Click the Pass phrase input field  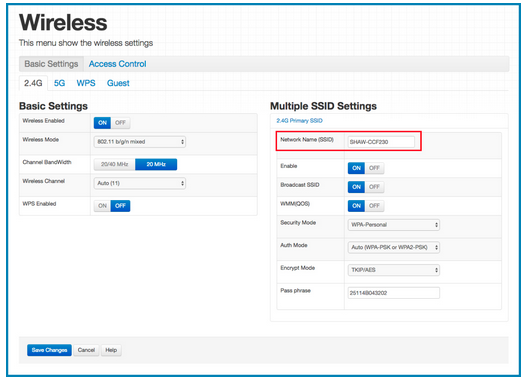tap(393, 293)
